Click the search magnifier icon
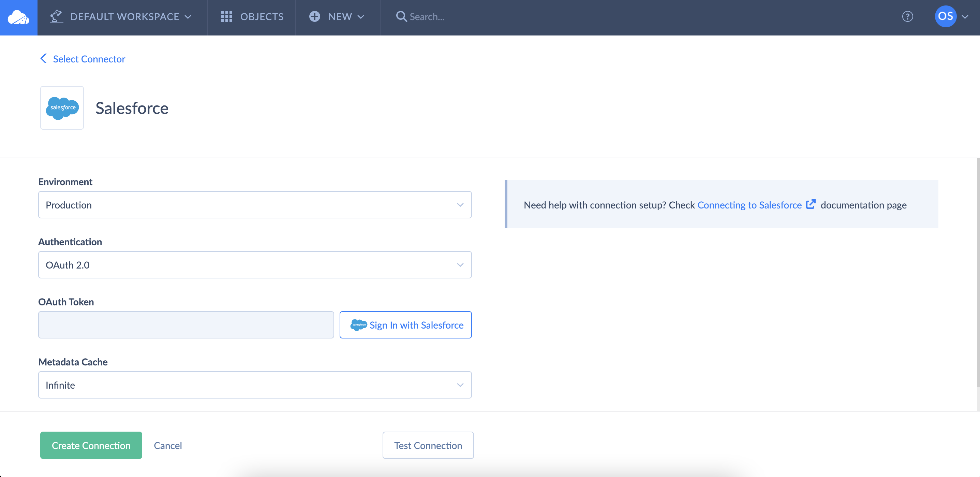Viewport: 980px width, 477px height. (x=401, y=16)
